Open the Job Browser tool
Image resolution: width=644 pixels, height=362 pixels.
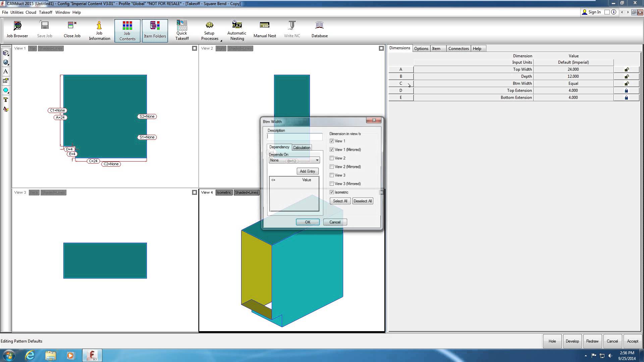point(17,30)
